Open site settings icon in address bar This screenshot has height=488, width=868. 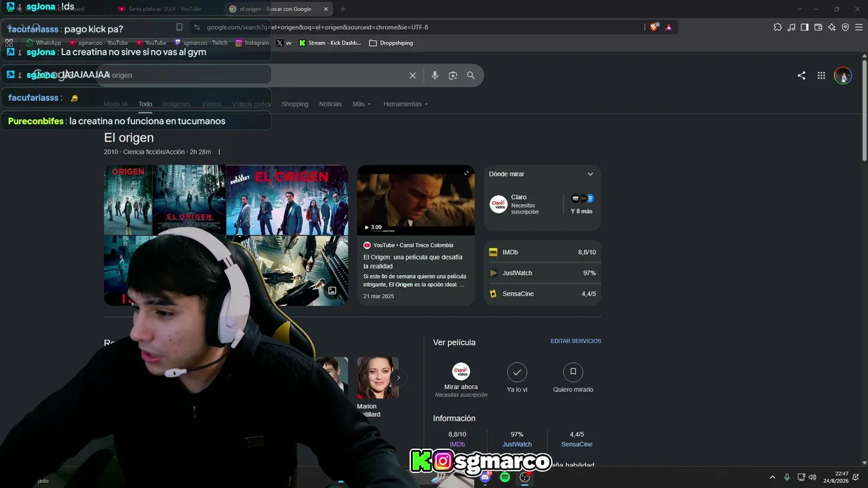pos(197,27)
